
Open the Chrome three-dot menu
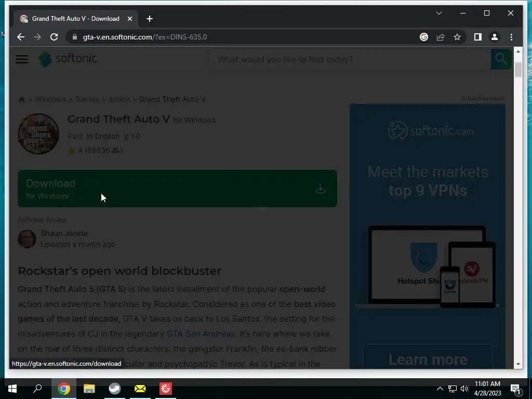coord(511,37)
